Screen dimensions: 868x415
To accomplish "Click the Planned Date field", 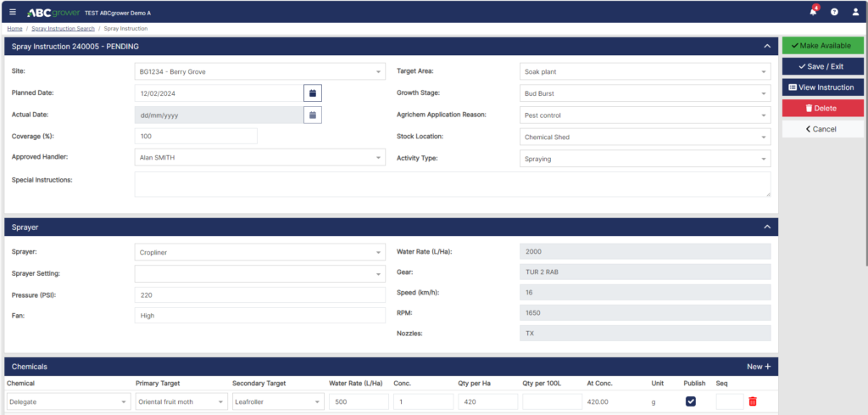I will coord(219,93).
